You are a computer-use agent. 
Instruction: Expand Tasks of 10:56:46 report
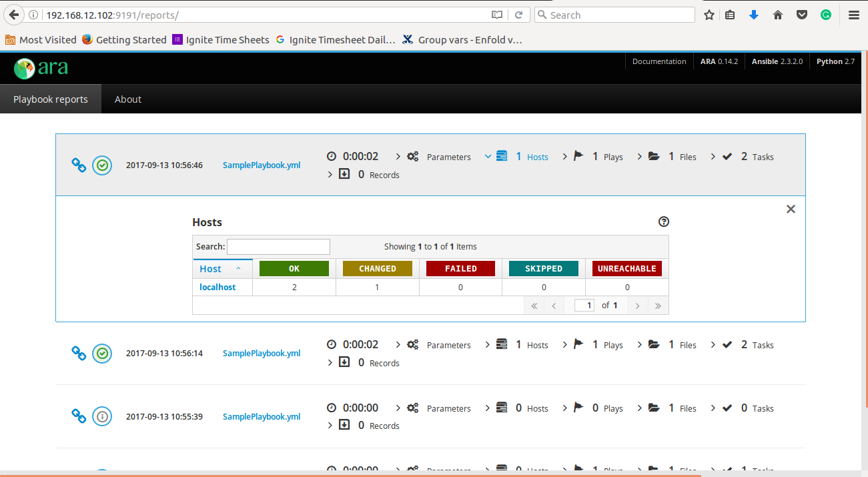(x=742, y=157)
